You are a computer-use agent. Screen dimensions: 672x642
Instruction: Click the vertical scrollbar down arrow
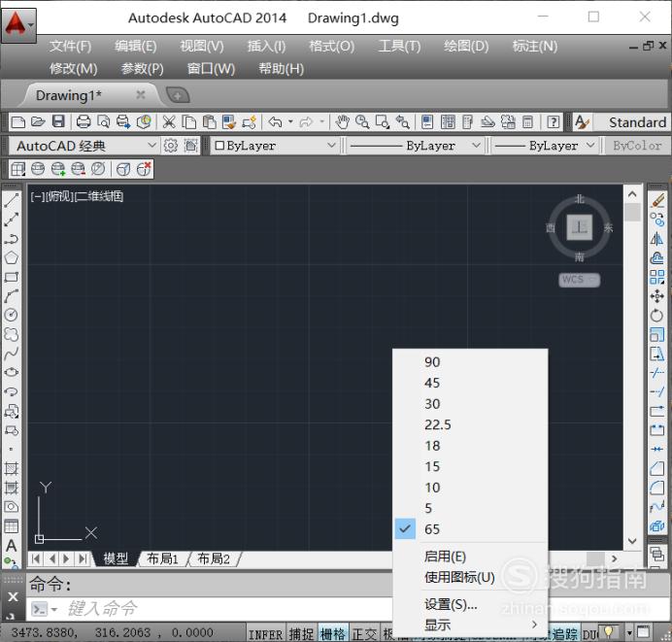632,541
